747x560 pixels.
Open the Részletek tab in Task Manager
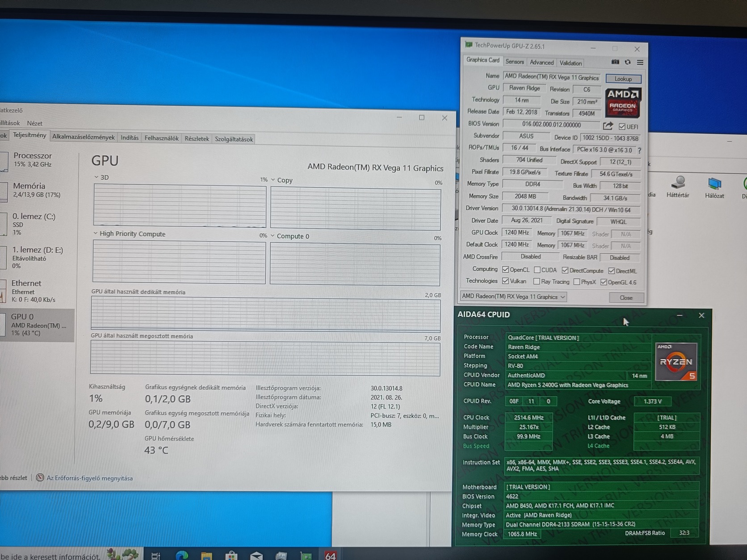(x=197, y=139)
